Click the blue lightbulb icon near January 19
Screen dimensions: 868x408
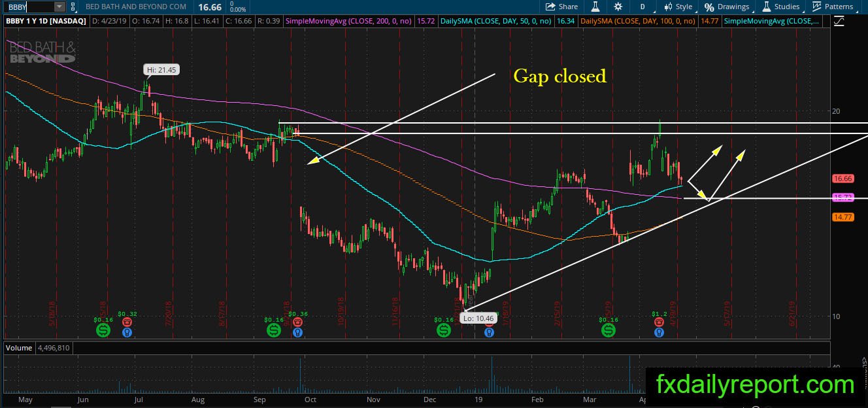click(x=489, y=333)
